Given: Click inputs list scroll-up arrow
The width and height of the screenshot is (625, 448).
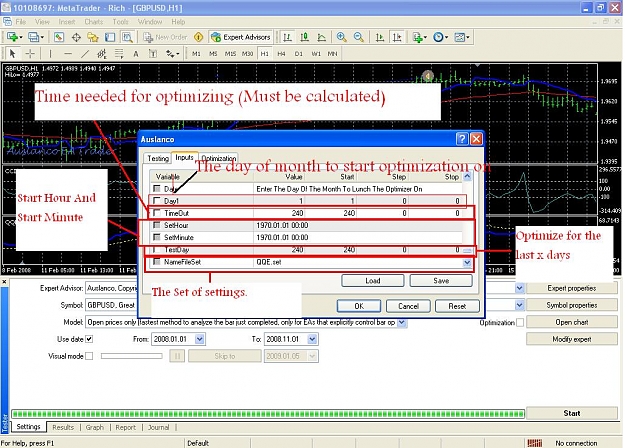Looking at the screenshot, I should click(467, 176).
